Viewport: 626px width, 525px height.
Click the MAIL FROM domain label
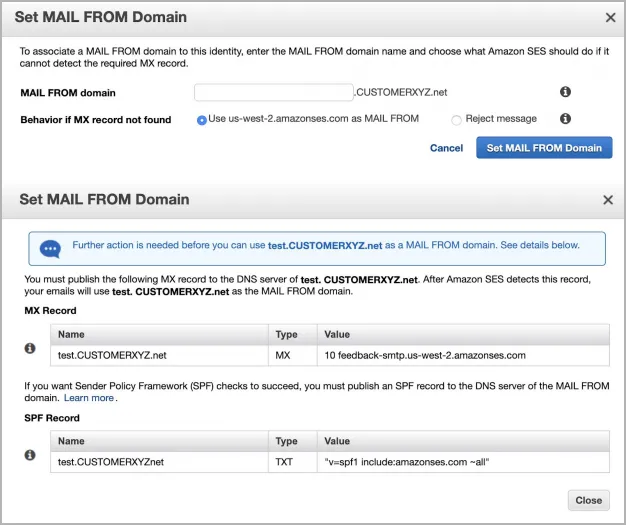68,93
